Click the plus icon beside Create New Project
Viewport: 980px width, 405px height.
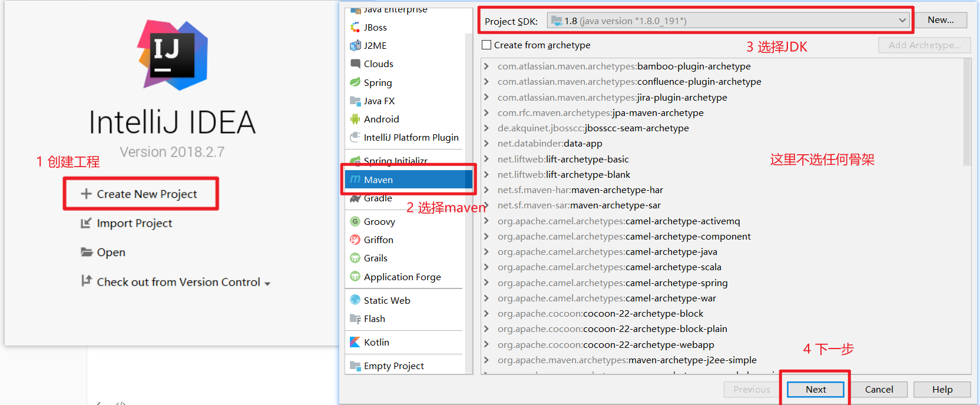click(x=86, y=194)
